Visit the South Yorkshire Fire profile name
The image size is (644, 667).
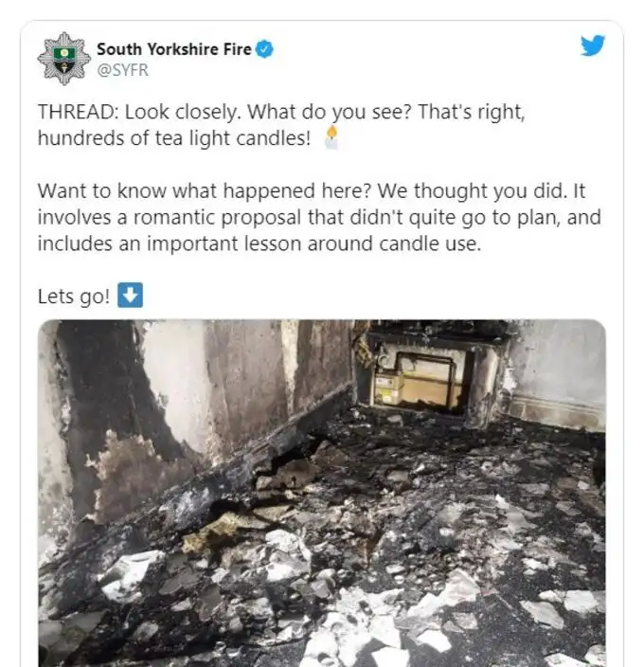[174, 49]
